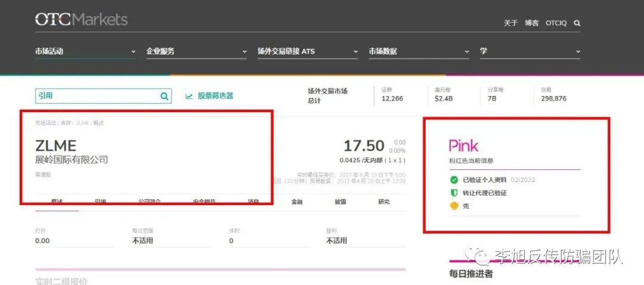Click the Pink market tier logo
This screenshot has height=285, width=644.
click(x=463, y=145)
